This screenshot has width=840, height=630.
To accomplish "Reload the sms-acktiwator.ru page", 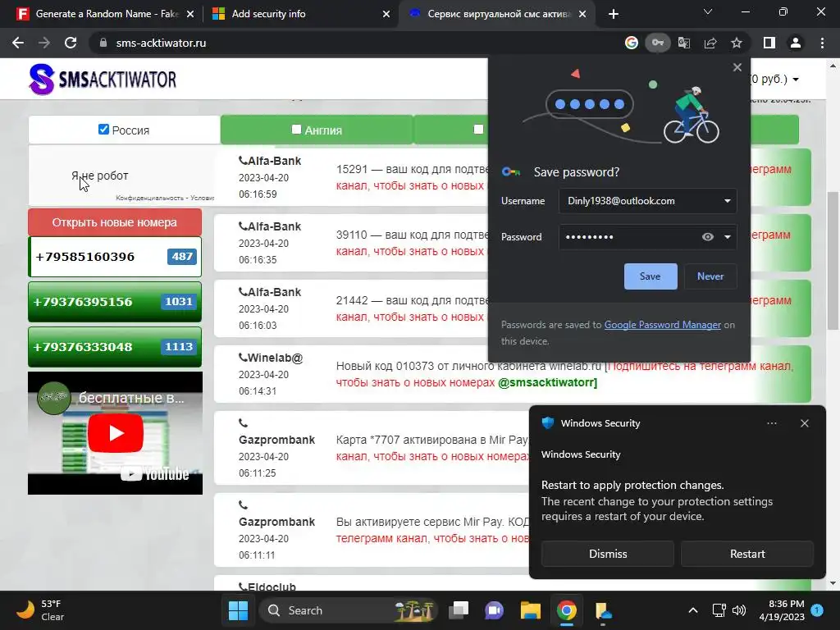I will point(71,43).
